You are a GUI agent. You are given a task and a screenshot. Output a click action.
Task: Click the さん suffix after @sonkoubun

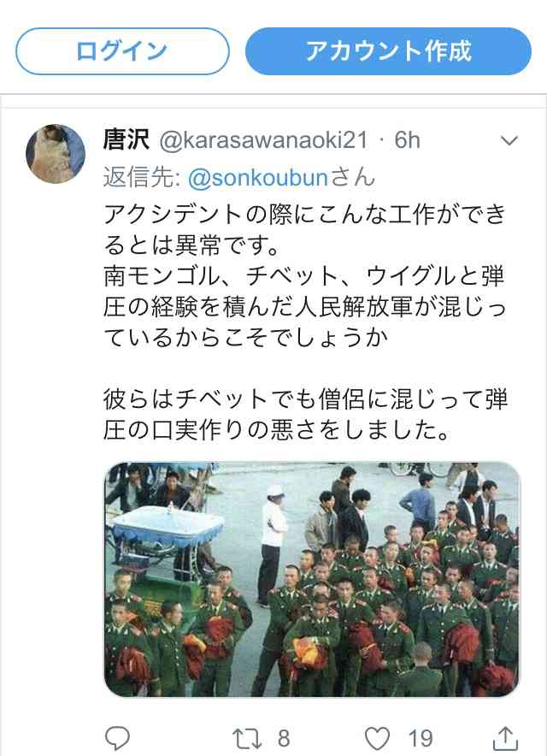point(353,177)
